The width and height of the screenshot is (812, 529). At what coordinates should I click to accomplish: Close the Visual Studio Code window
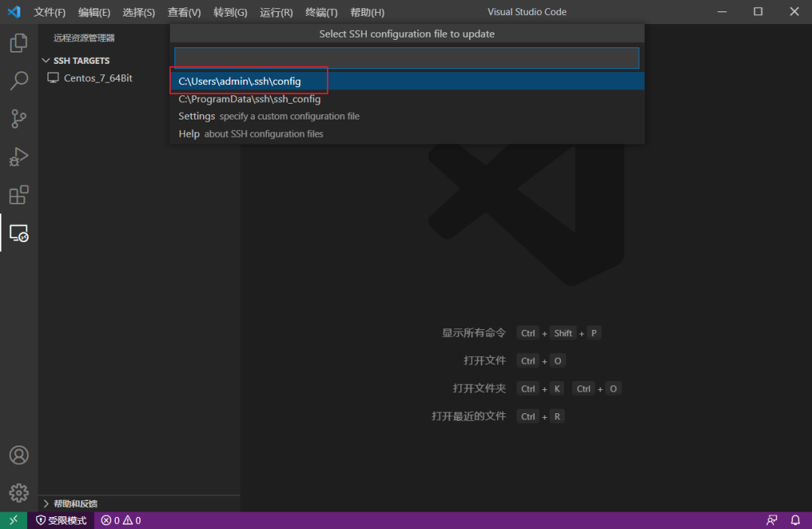795,11
